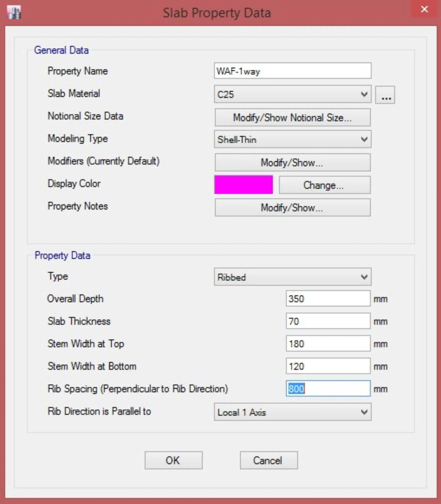Expand the Modeling Type combo box
The image size is (441, 504).
tap(292, 139)
